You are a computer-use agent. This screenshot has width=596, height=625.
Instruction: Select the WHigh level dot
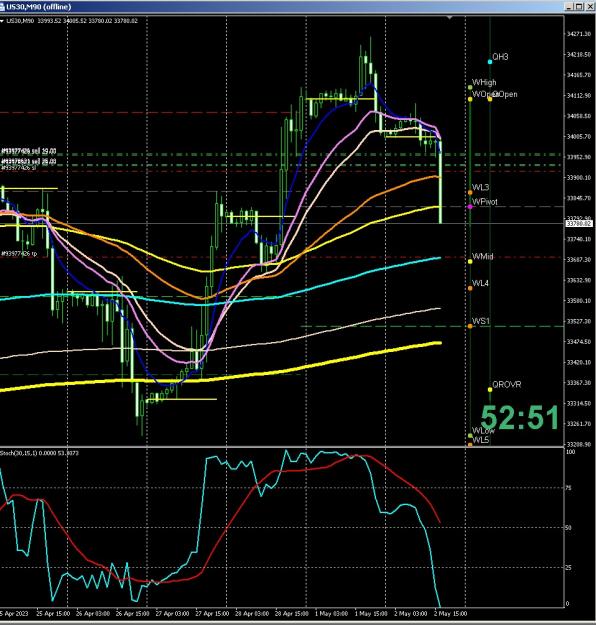470,87
